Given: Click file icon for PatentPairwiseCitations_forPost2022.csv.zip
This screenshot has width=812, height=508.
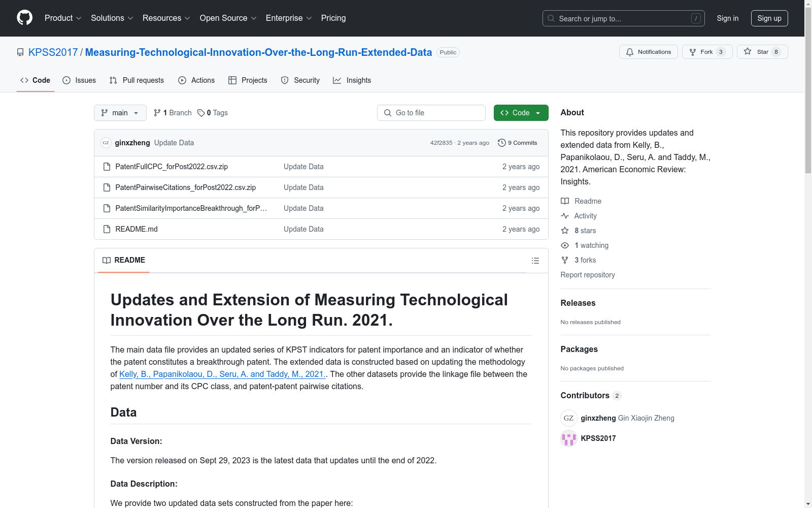Looking at the screenshot, I should (x=107, y=187).
